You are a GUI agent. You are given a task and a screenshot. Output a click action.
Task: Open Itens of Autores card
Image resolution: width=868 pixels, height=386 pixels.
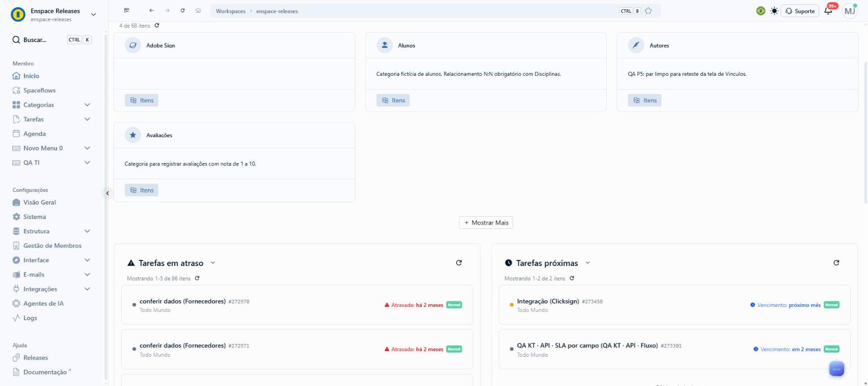[644, 100]
